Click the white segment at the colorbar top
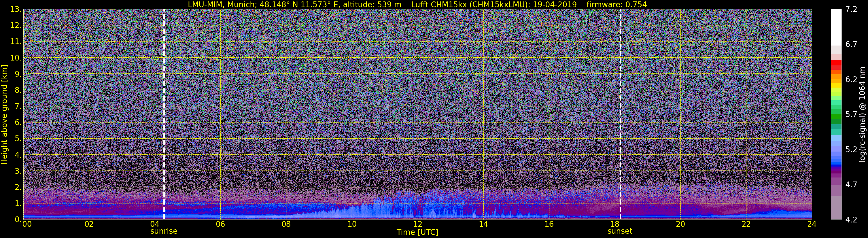868x238 pixels. tap(836, 27)
